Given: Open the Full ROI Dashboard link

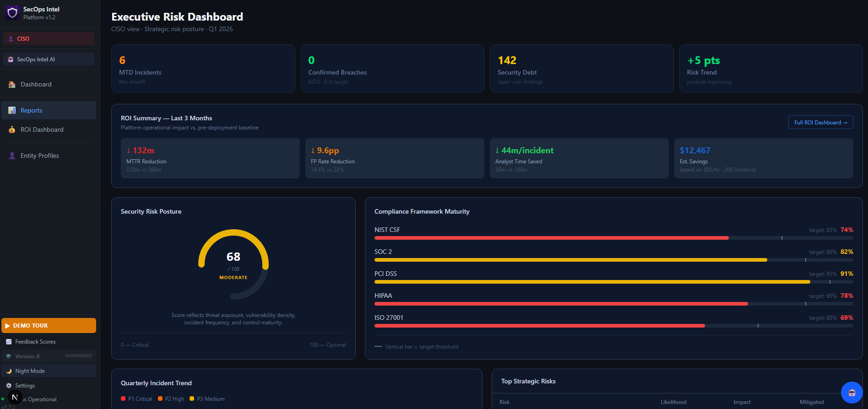Looking at the screenshot, I should click(x=820, y=123).
